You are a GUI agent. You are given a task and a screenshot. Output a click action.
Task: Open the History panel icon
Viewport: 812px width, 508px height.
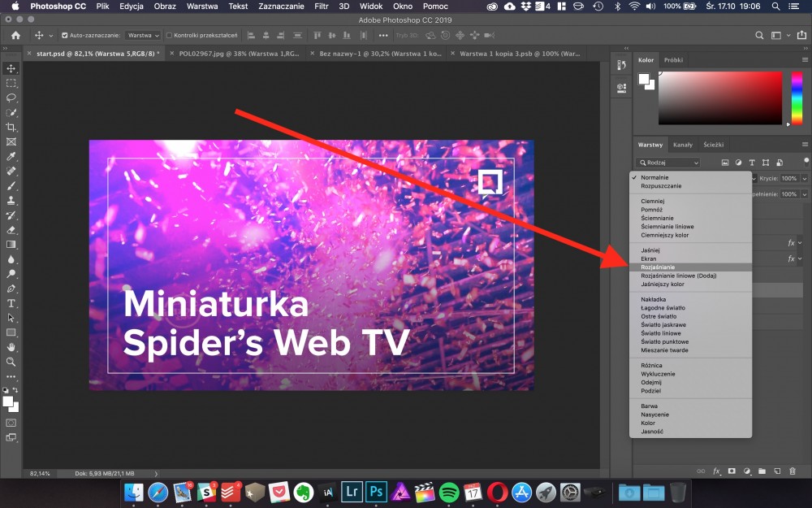(x=621, y=65)
